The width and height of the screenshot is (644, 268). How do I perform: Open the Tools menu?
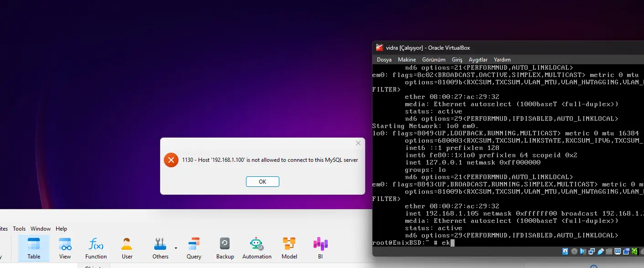point(19,229)
